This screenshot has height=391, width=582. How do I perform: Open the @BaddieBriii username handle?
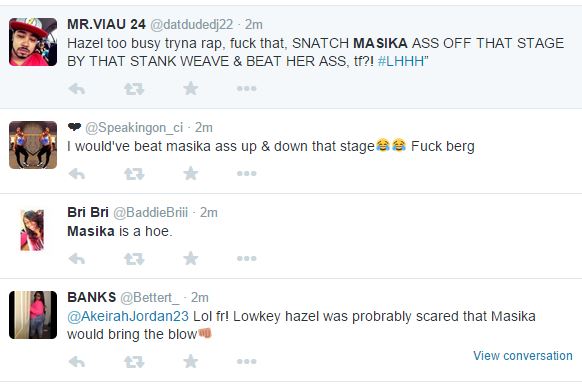[150, 213]
